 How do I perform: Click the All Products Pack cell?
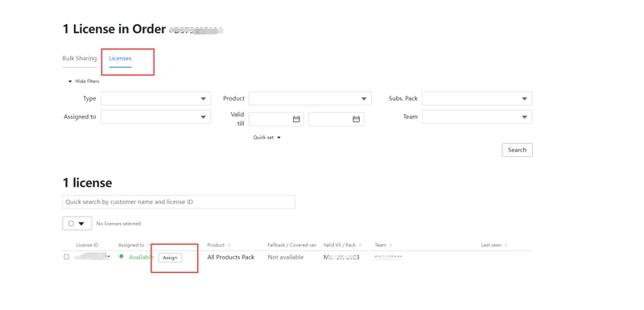pos(231,257)
